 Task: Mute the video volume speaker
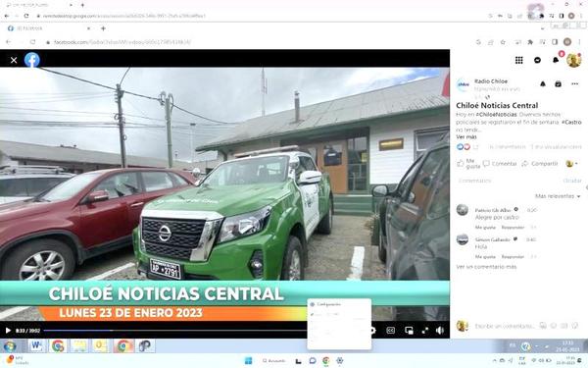(440, 331)
